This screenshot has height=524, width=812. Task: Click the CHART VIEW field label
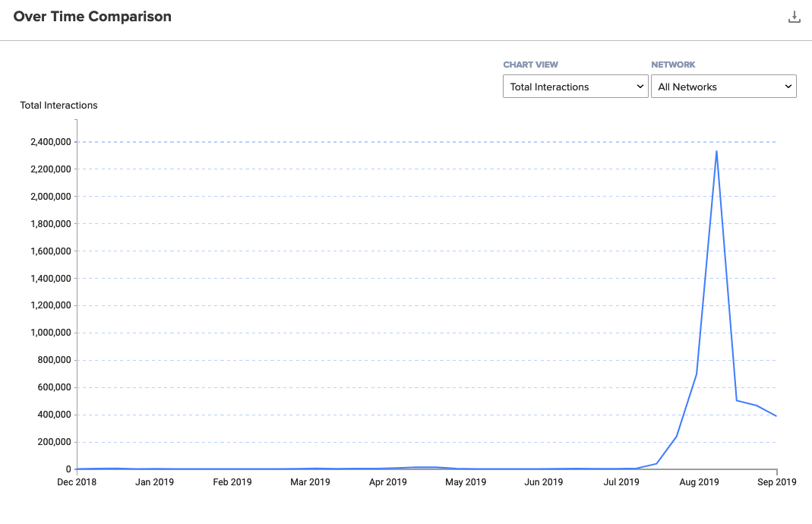(530, 65)
